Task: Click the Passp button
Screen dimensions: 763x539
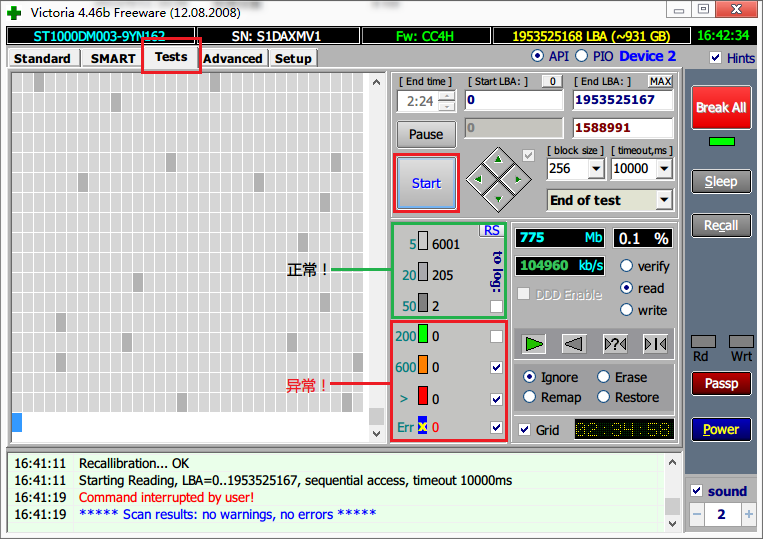Action: 721,383
